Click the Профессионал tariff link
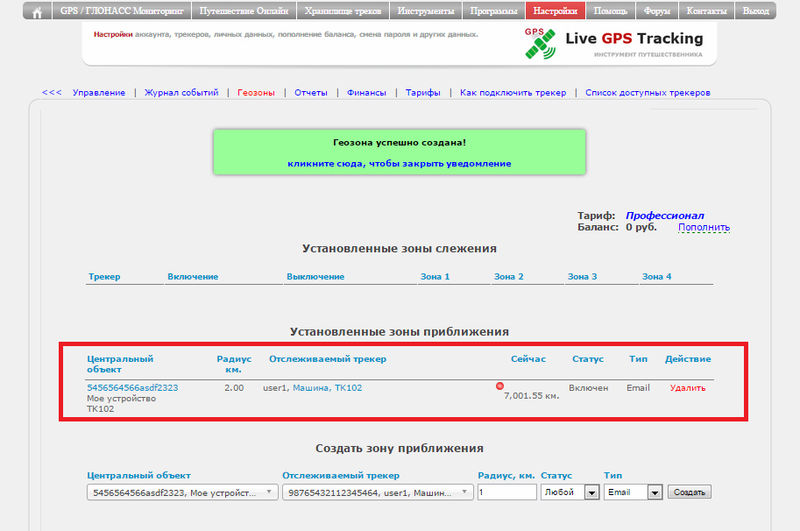Image resolution: width=800 pixels, height=531 pixels. (665, 215)
